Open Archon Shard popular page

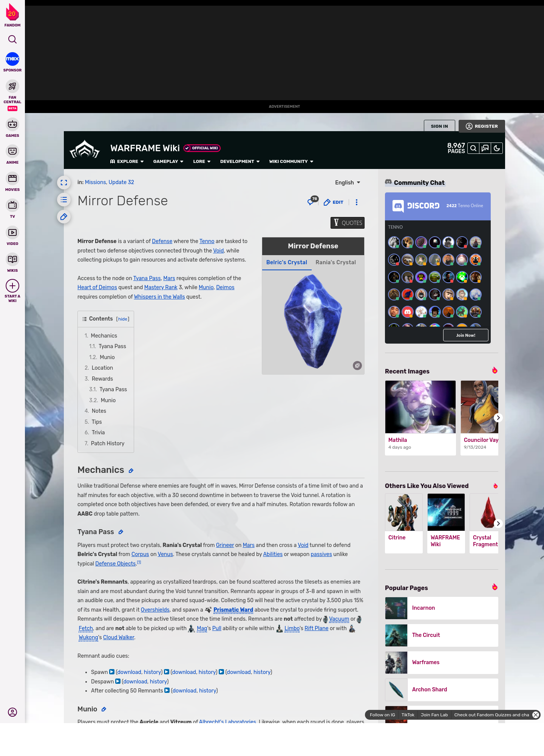[x=442, y=690]
